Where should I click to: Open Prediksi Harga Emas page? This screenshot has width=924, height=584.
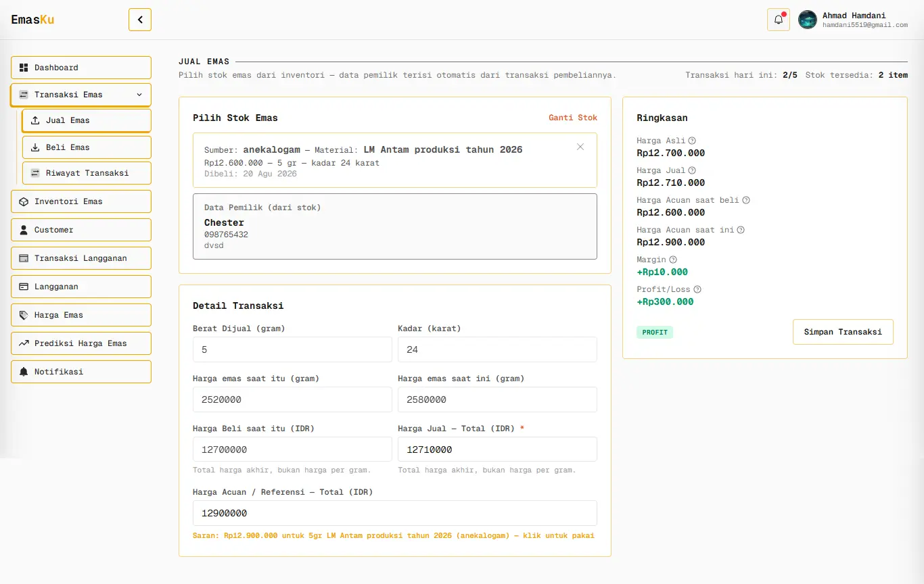(81, 343)
